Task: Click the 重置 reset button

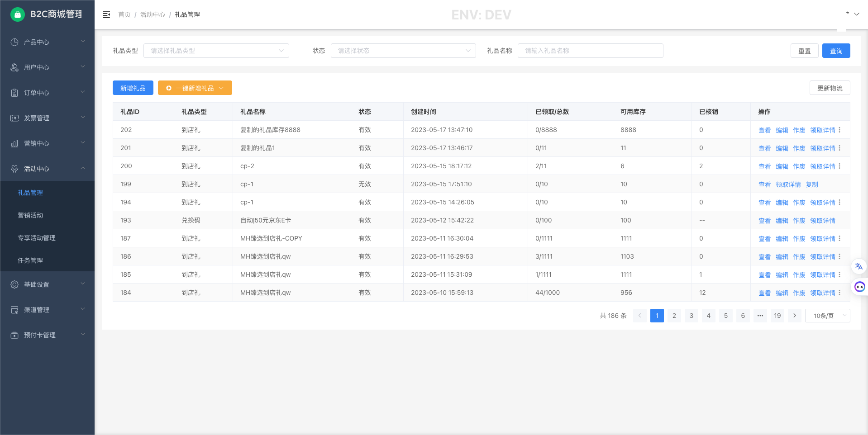Action: 805,51
